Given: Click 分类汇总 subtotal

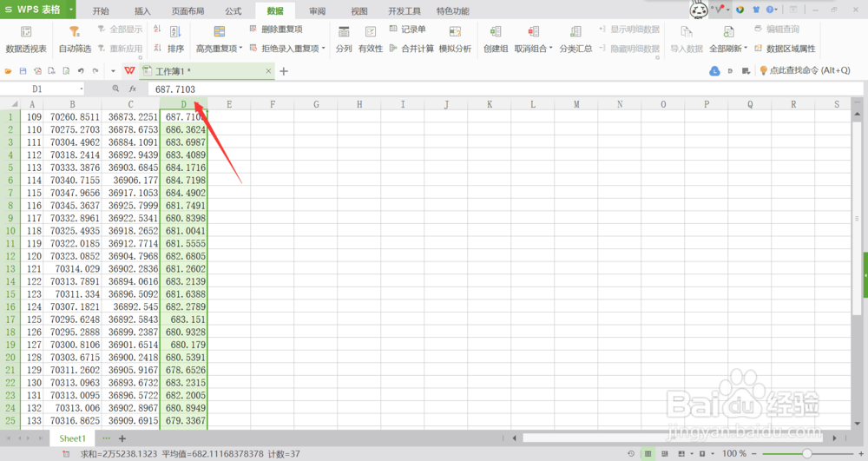Looking at the screenshot, I should [575, 39].
